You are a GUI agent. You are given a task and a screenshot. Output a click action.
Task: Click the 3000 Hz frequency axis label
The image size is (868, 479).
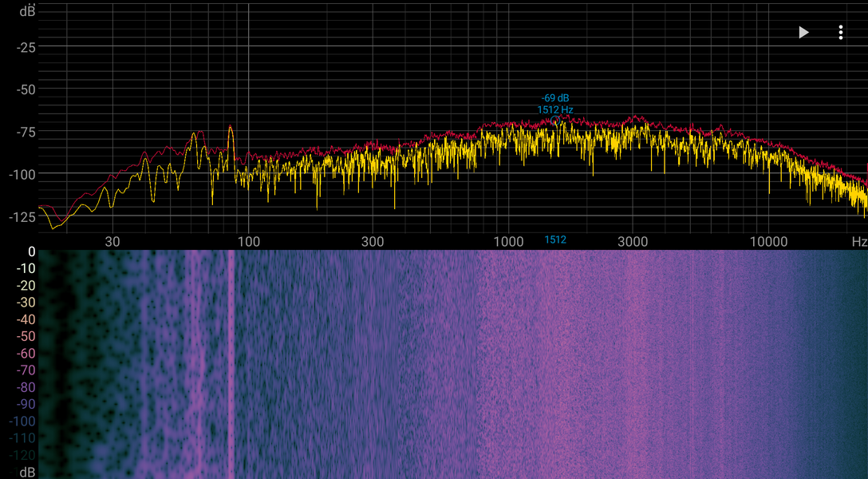click(x=632, y=241)
